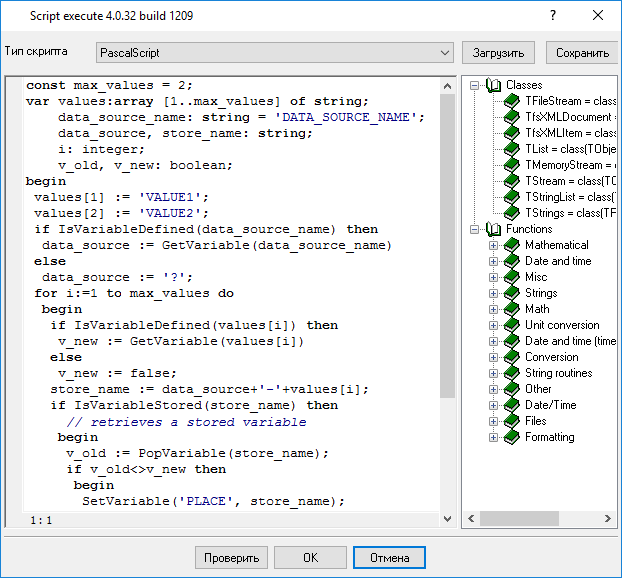Click the Conversion category book icon
Screen dimensions: 622x578
coord(511,357)
